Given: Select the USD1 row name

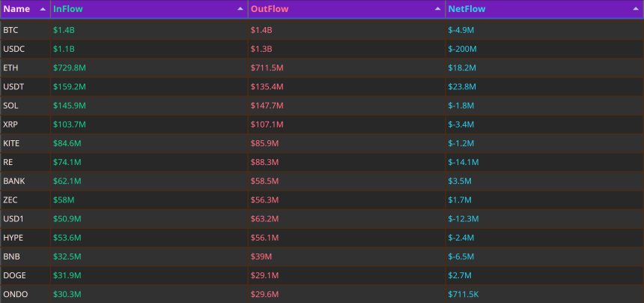Looking at the screenshot, I should [13, 219].
